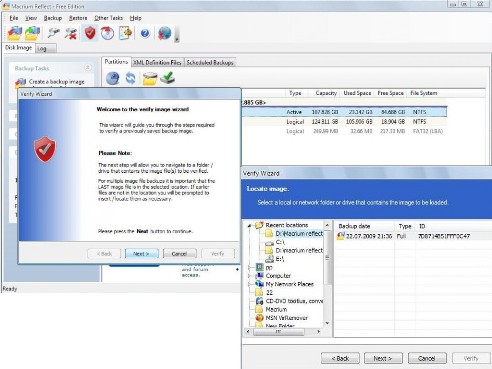Select the MSN VirRemover tree item
492x369 pixels.
286,318
